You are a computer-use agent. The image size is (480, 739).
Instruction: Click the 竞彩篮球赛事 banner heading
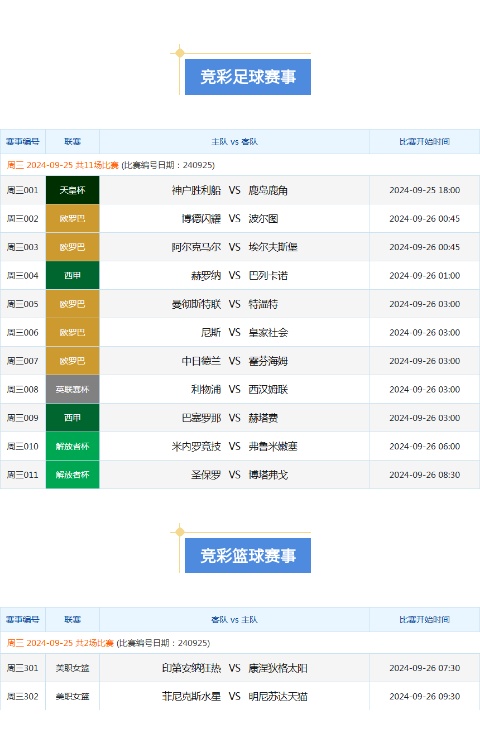click(248, 556)
